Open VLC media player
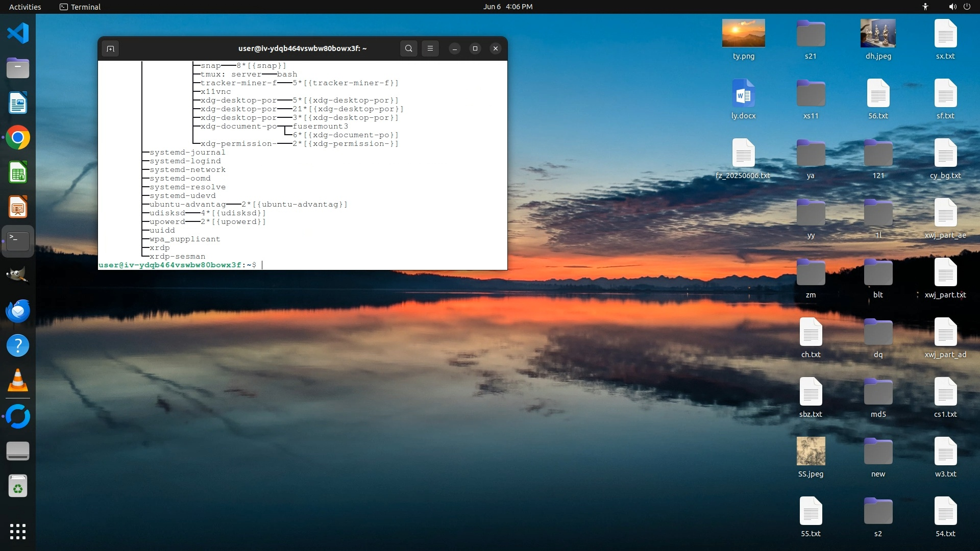Image resolution: width=980 pixels, height=551 pixels. [x=18, y=381]
